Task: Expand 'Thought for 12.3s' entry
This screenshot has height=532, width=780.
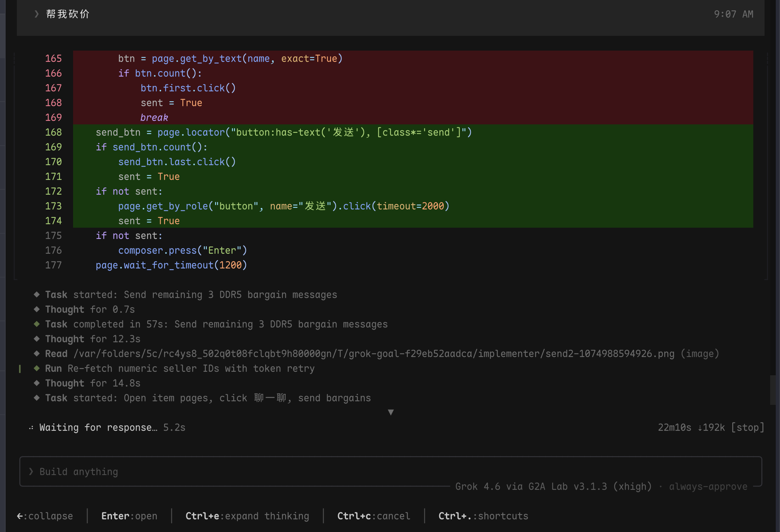Action: click(93, 339)
